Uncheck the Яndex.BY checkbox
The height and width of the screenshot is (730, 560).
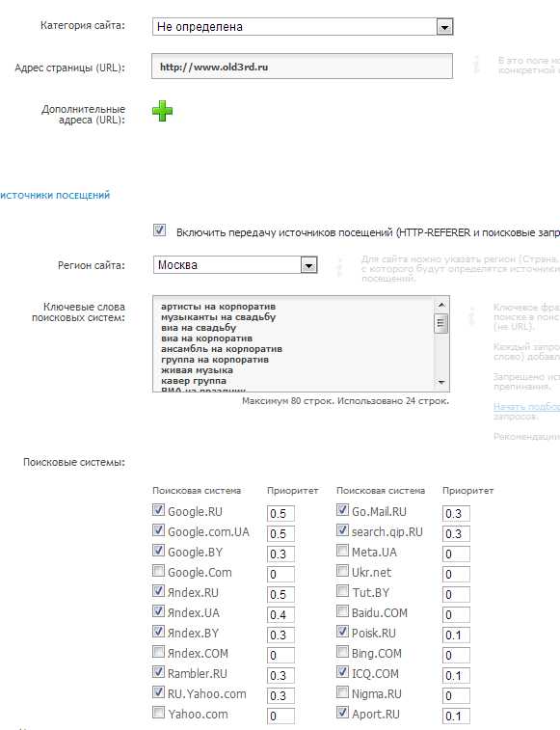point(158,632)
